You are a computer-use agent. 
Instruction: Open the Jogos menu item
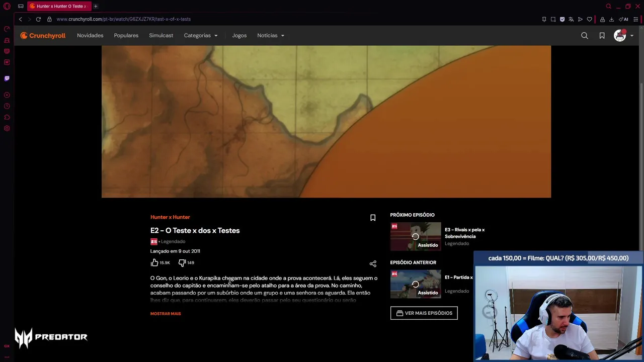[x=239, y=36]
